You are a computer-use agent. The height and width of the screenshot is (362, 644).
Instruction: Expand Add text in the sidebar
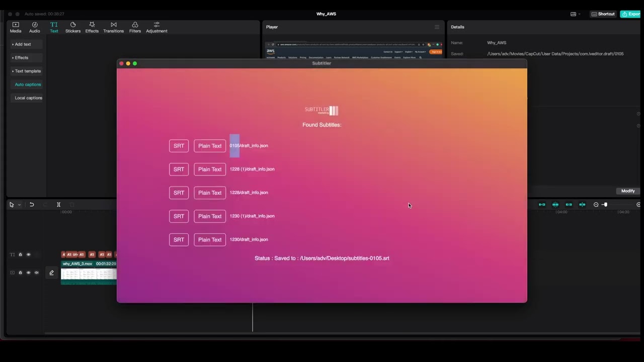(27, 44)
